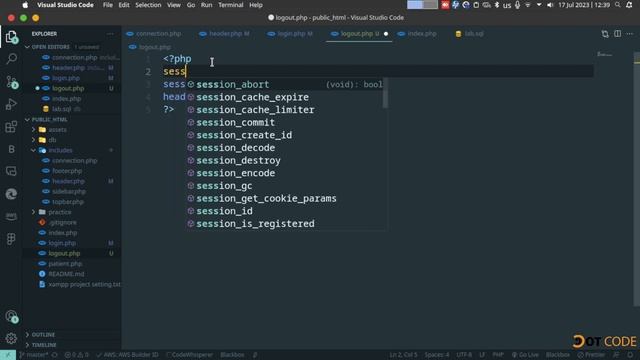Open patient.php in file tree
The height and width of the screenshot is (360, 640).
(x=65, y=264)
